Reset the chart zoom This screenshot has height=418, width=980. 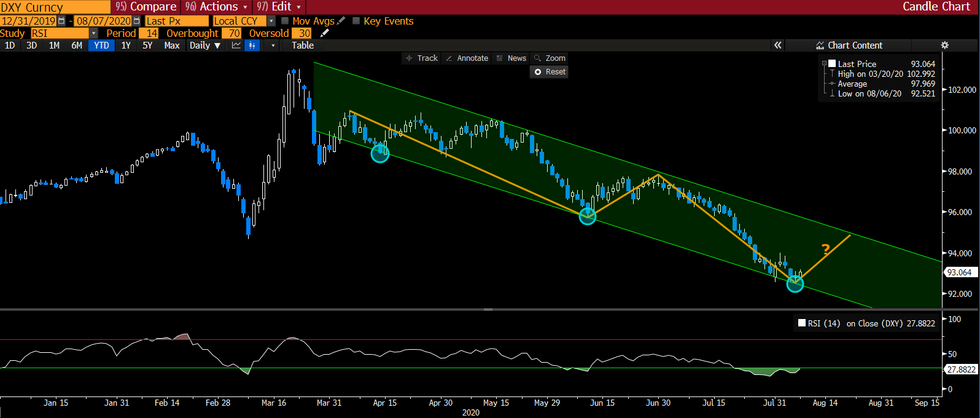(550, 72)
